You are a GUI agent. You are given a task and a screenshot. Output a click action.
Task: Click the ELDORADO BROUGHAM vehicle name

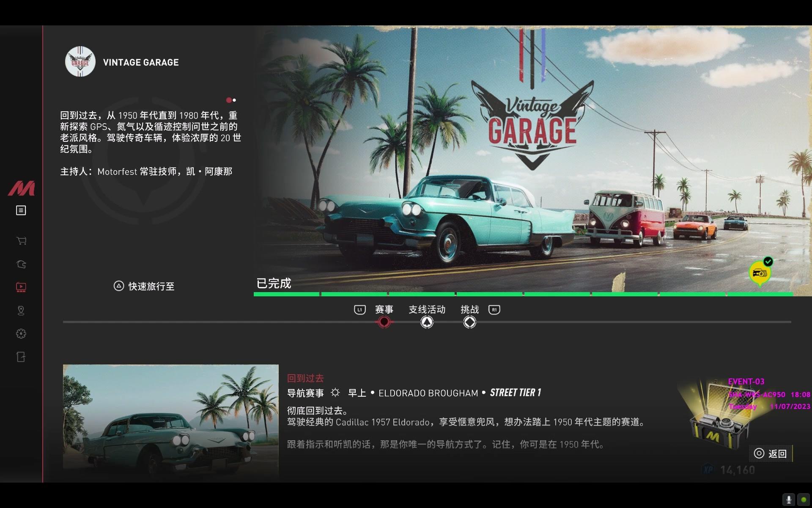tap(428, 393)
